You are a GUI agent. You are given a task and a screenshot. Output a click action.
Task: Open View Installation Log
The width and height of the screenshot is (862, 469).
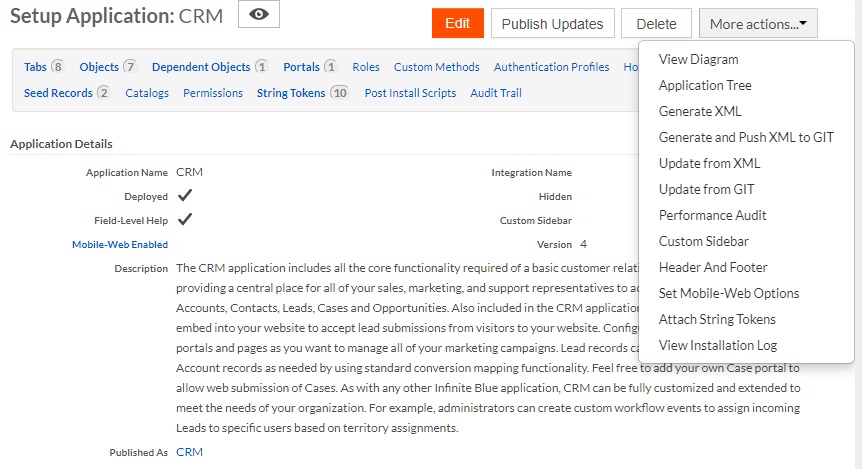pyautogui.click(x=717, y=345)
